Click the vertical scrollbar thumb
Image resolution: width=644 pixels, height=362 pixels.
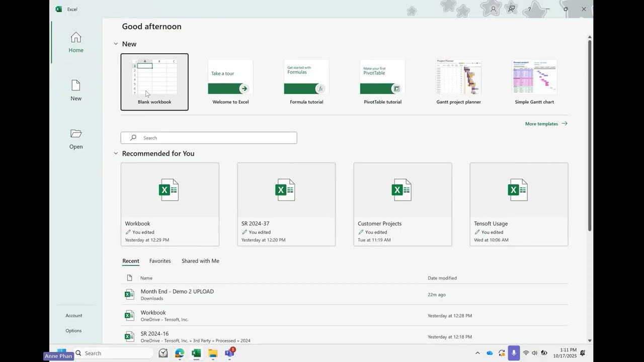(x=590, y=135)
